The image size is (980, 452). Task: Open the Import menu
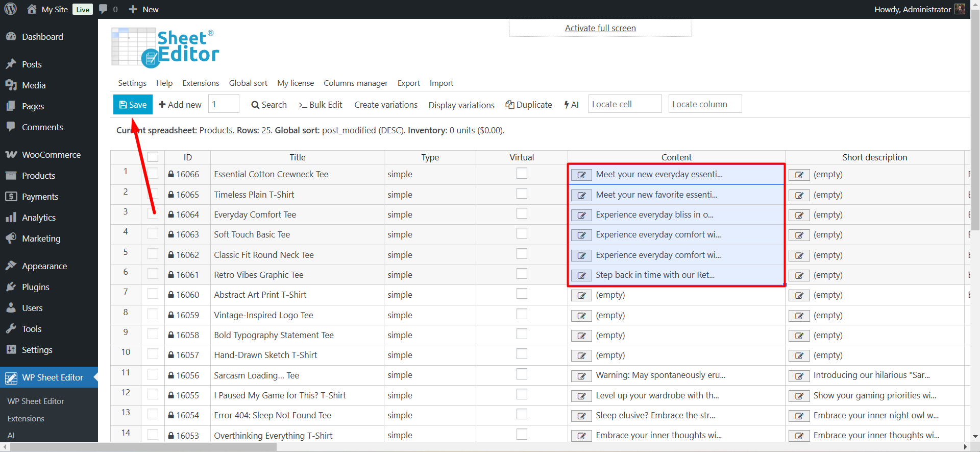tap(442, 83)
